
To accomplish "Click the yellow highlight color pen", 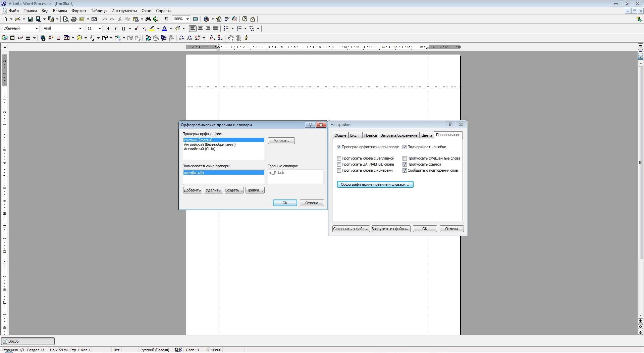I will pos(152,29).
